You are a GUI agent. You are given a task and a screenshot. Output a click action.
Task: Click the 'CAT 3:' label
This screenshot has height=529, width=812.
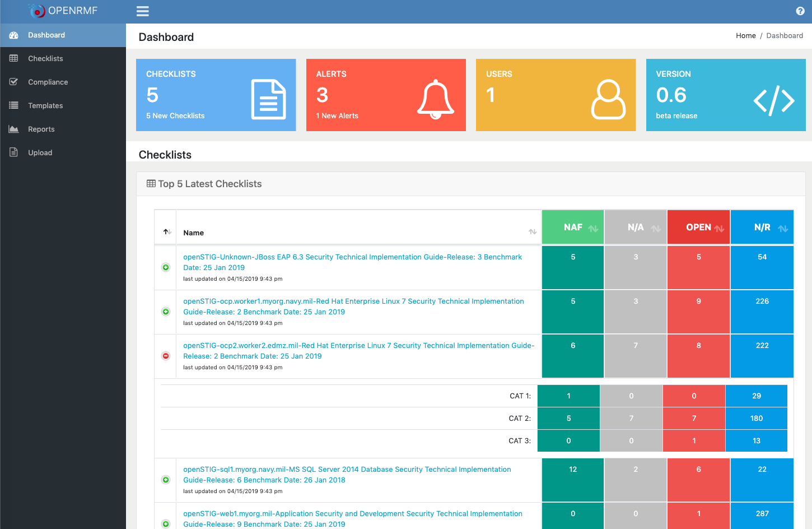point(520,440)
